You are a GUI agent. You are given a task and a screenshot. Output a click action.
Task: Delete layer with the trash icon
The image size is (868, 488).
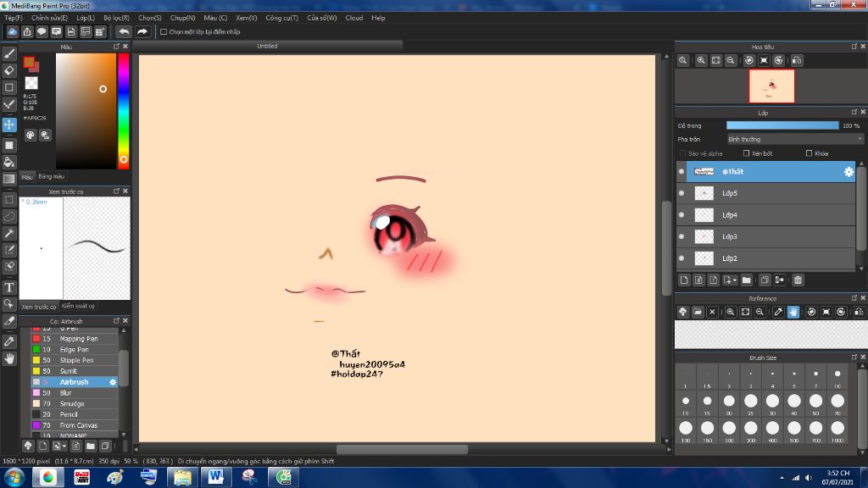click(798, 280)
